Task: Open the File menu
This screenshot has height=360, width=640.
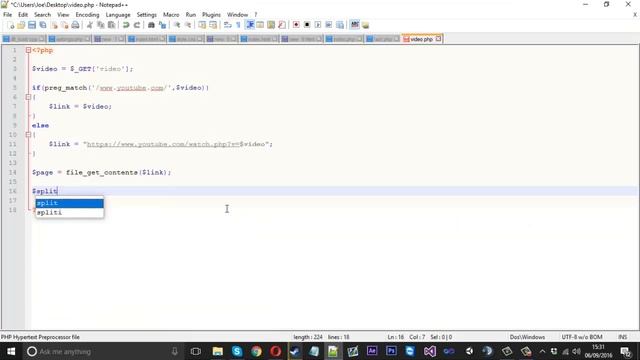Action: click(8, 15)
